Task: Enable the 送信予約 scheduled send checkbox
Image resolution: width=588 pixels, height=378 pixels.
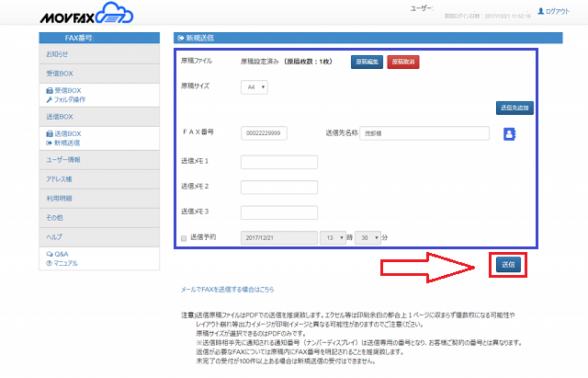Action: [184, 238]
